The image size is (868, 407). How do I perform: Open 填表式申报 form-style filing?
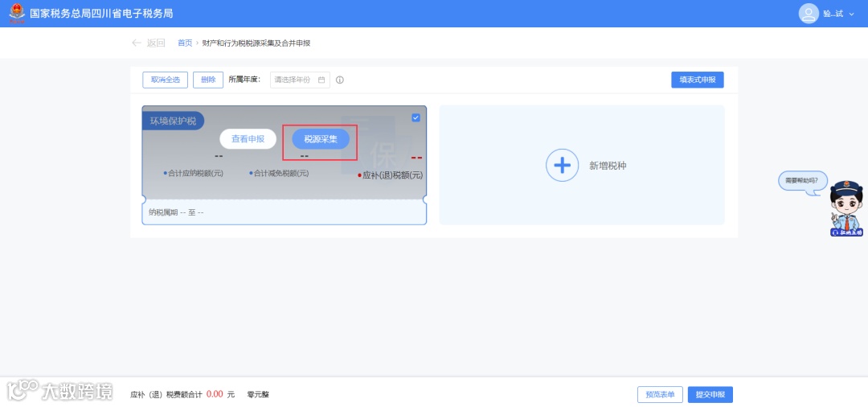tap(697, 80)
